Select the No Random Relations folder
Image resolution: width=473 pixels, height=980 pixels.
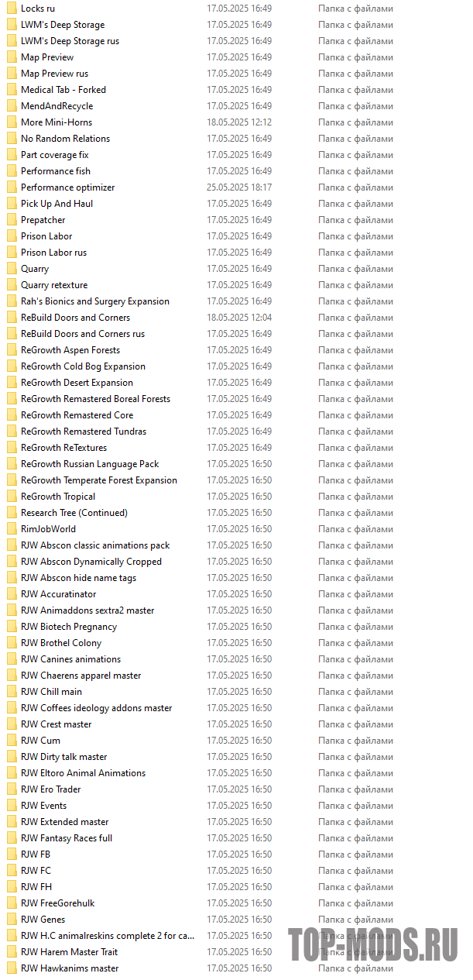click(65, 139)
